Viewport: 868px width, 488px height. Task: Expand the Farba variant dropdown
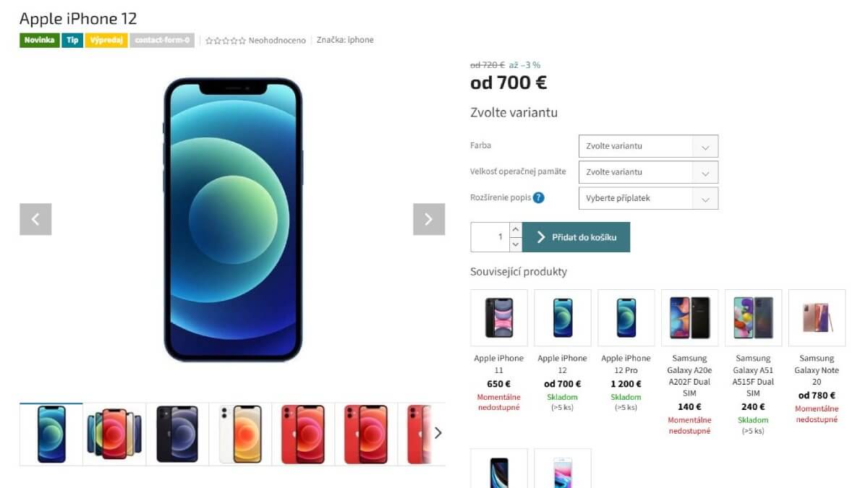pos(648,146)
